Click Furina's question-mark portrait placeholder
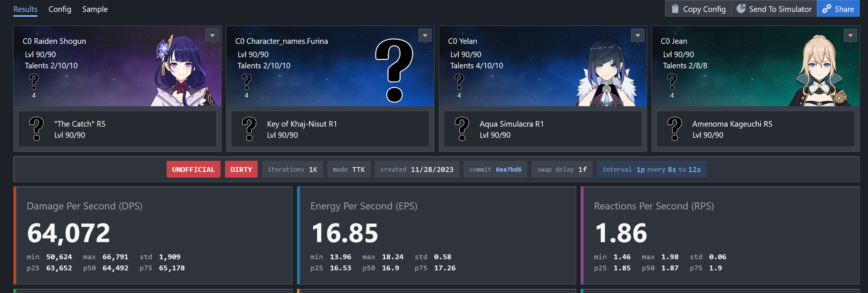 tap(394, 71)
